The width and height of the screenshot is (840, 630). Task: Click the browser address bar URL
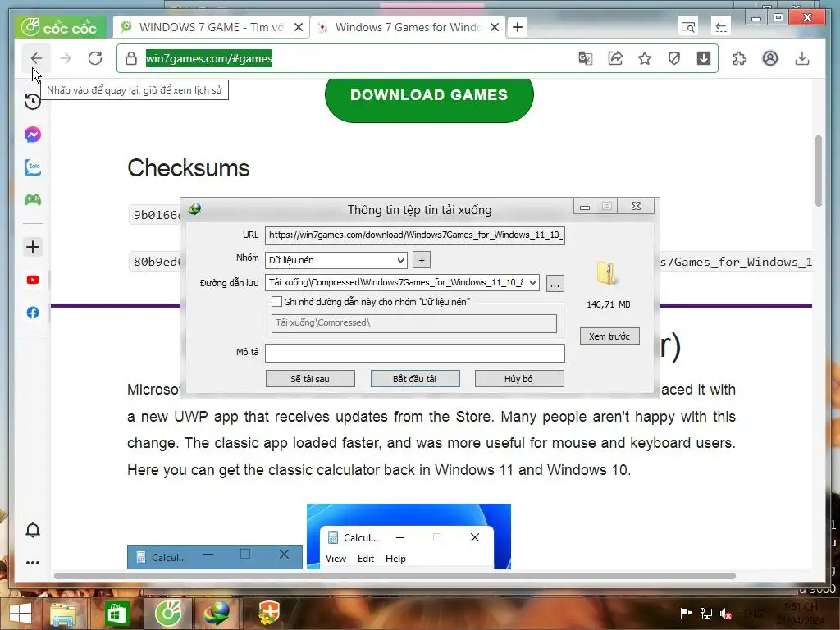tap(209, 58)
